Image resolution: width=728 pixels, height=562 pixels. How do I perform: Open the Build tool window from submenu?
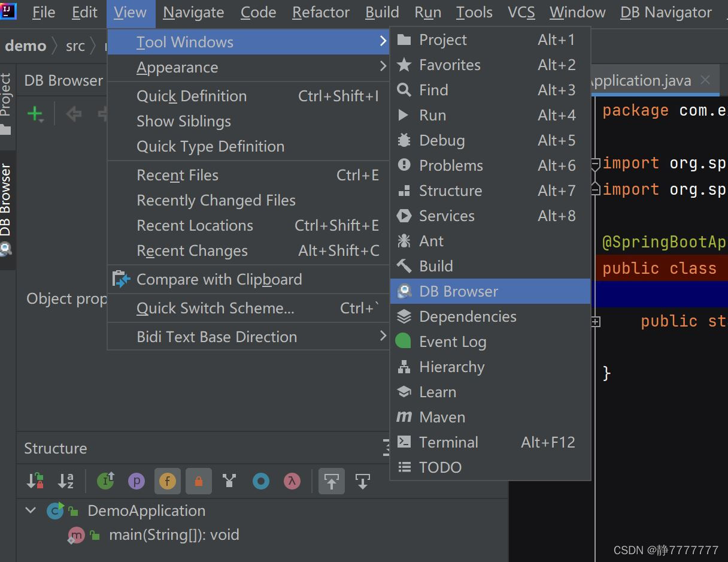[490, 266]
